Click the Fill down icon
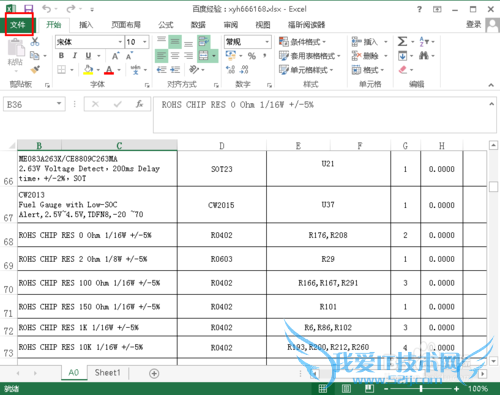Image resolution: width=500 pixels, height=395 pixels. coord(402,56)
